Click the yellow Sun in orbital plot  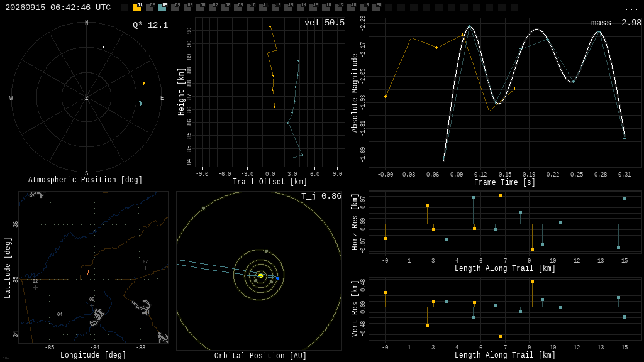260,276
